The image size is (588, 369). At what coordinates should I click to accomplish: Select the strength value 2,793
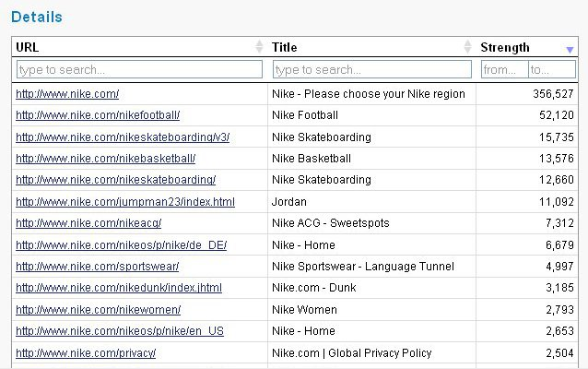click(x=559, y=310)
